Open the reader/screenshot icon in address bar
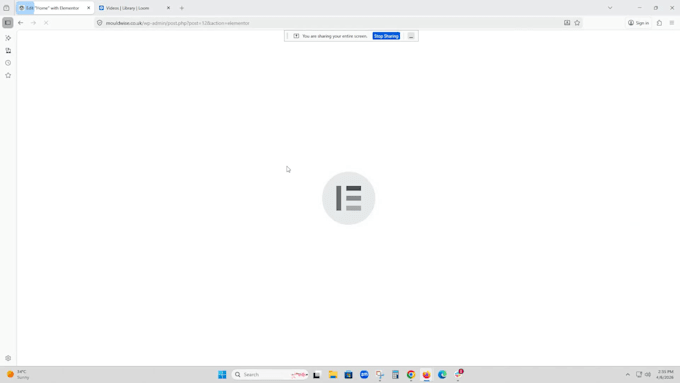The width and height of the screenshot is (680, 383). tap(567, 23)
